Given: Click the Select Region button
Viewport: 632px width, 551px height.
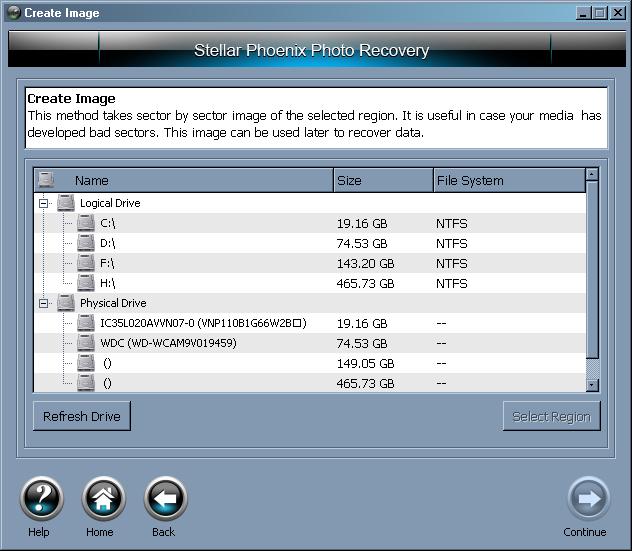Looking at the screenshot, I should [551, 416].
